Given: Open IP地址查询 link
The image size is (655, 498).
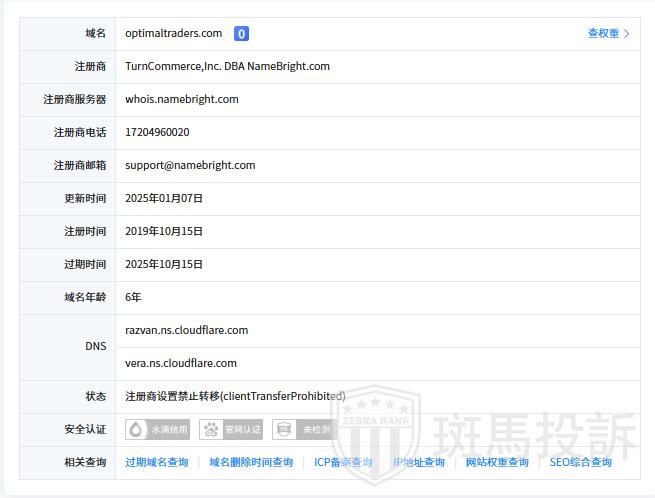Looking at the screenshot, I should tap(418, 463).
